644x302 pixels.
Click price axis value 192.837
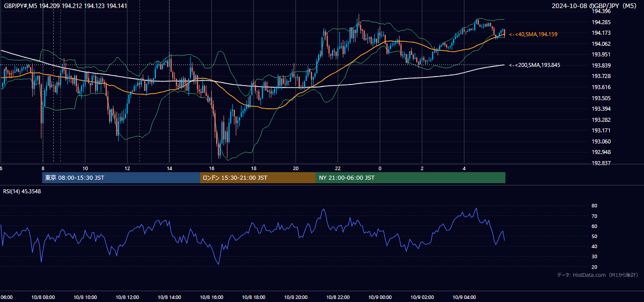[x=601, y=163]
